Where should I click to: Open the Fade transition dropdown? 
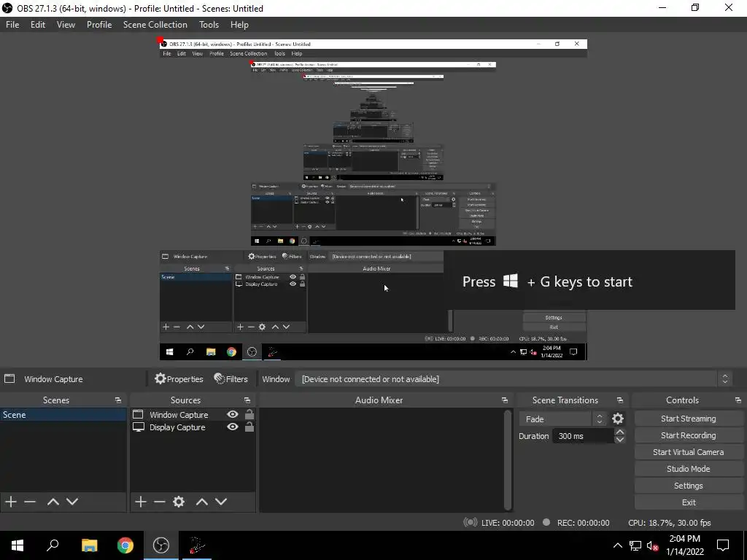click(562, 419)
